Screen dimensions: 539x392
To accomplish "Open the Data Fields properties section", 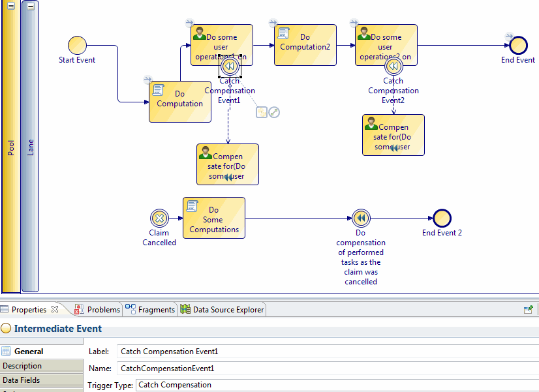I will click(x=22, y=380).
